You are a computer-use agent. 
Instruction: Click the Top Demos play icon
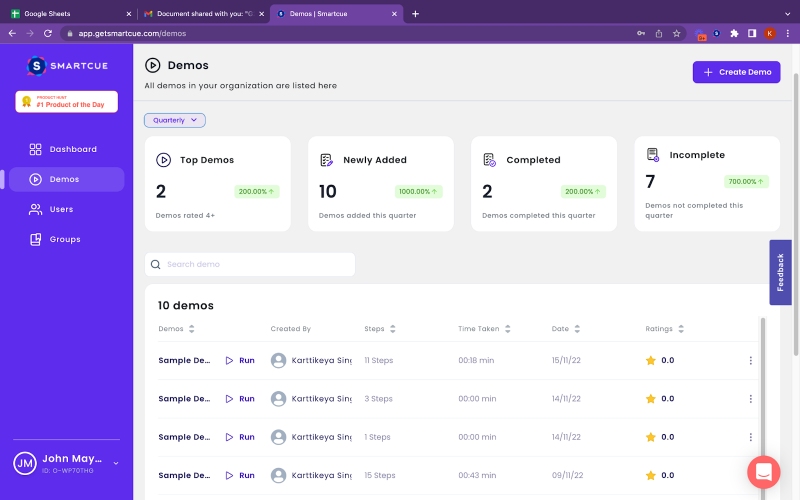164,160
